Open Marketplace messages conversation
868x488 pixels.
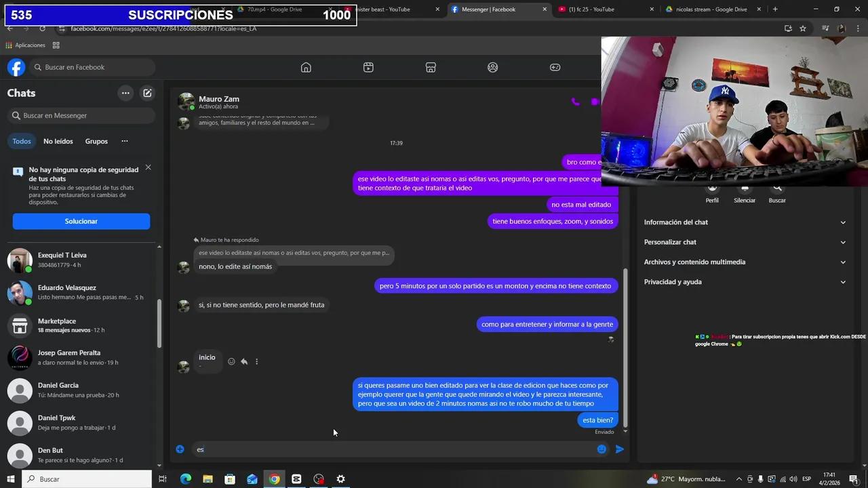click(80, 325)
